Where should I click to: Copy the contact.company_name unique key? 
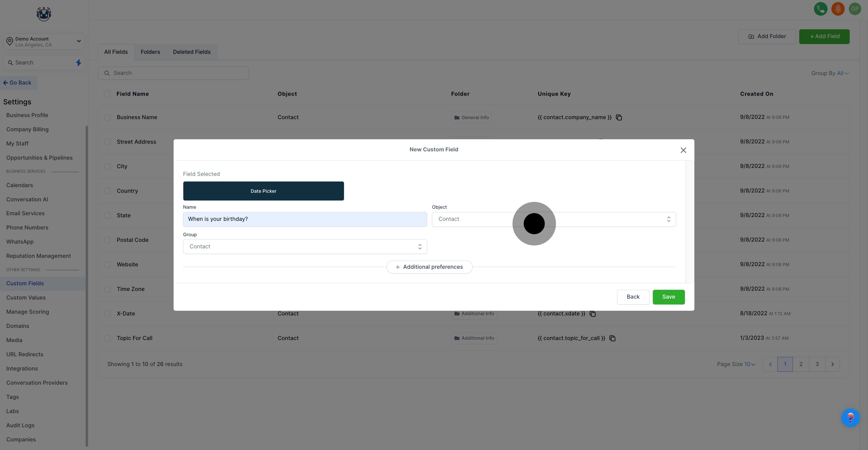[619, 117]
